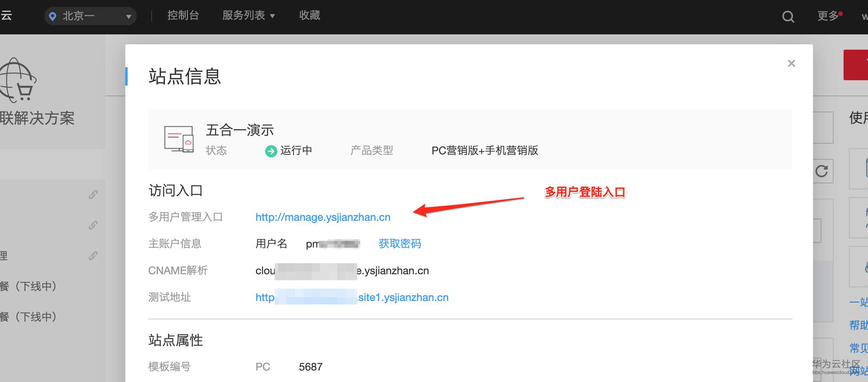Open the site1.ysjianzhan.cn test address link
The height and width of the screenshot is (382, 868).
coord(352,297)
